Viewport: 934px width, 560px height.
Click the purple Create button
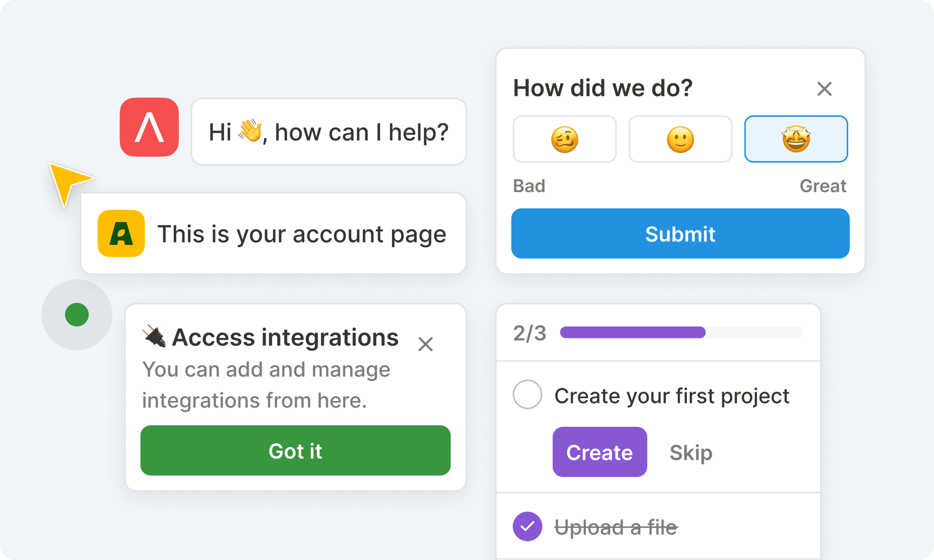coord(600,452)
